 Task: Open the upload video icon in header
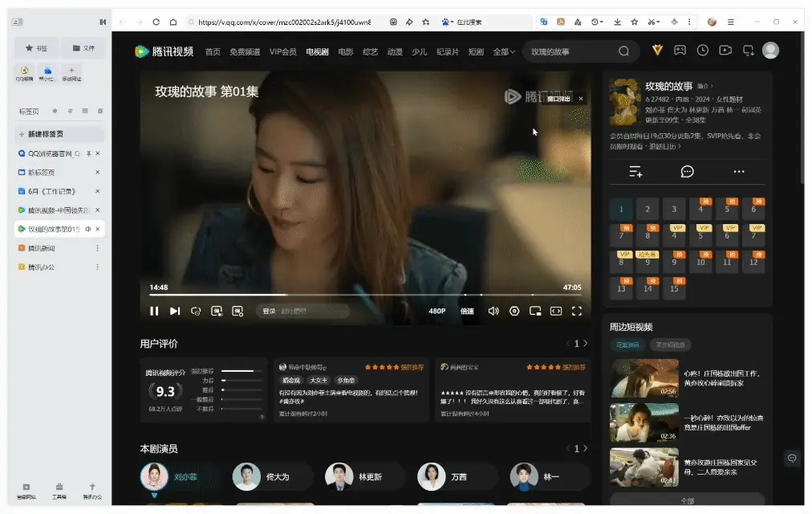tap(725, 50)
